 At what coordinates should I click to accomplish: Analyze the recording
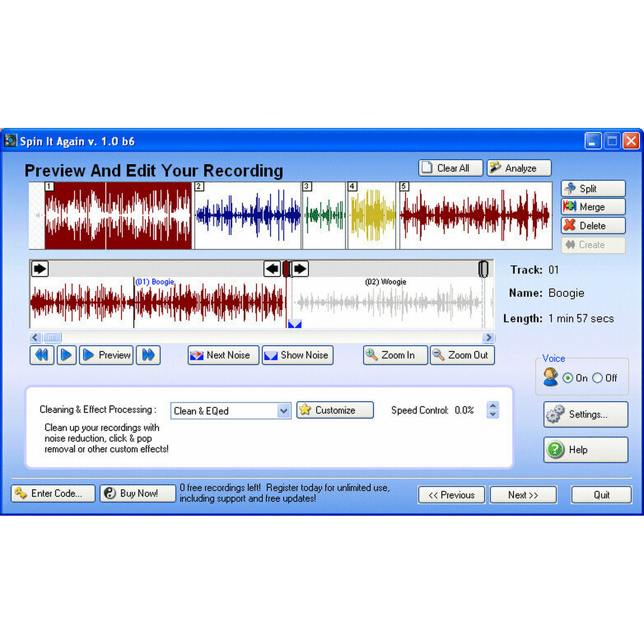click(x=519, y=168)
